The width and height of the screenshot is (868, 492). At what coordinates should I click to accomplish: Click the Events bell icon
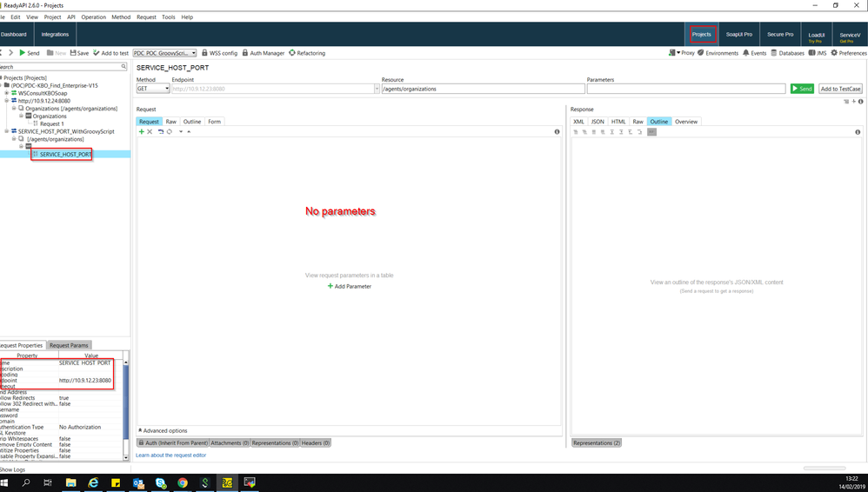[x=746, y=53]
